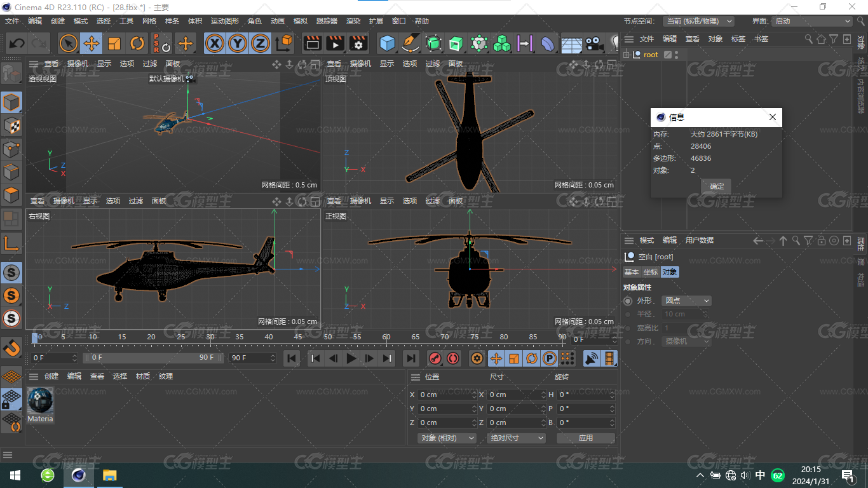Click Render to Picture Viewer icon
The height and width of the screenshot is (488, 868).
[335, 43]
